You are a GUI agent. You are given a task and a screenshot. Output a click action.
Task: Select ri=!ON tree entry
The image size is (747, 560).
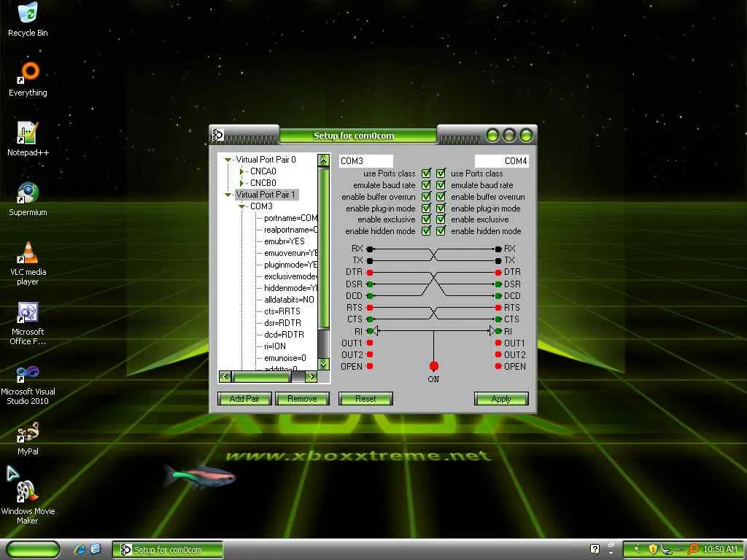click(275, 346)
